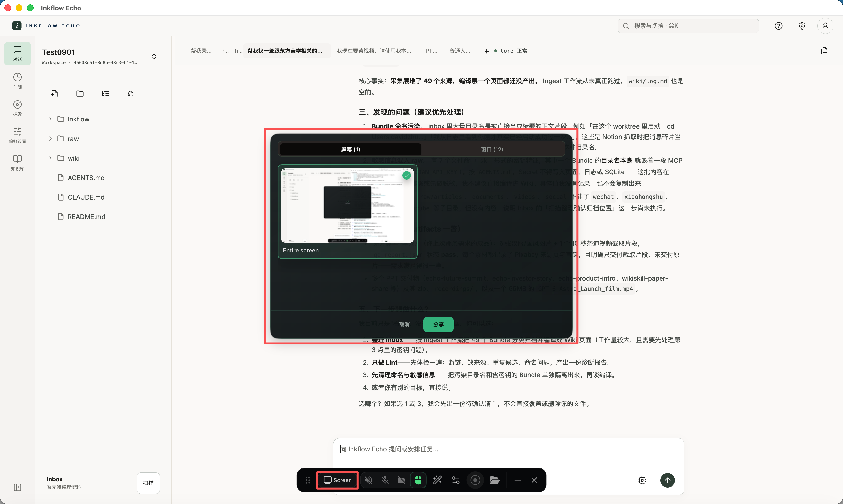This screenshot has width=843, height=504.
Task: Open recordings folder in recorder bar
Action: (x=494, y=480)
